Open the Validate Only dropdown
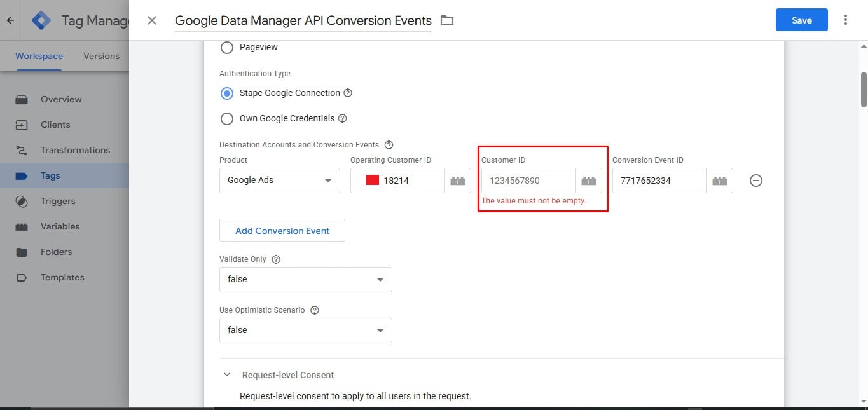This screenshot has width=868, height=410. pos(306,280)
